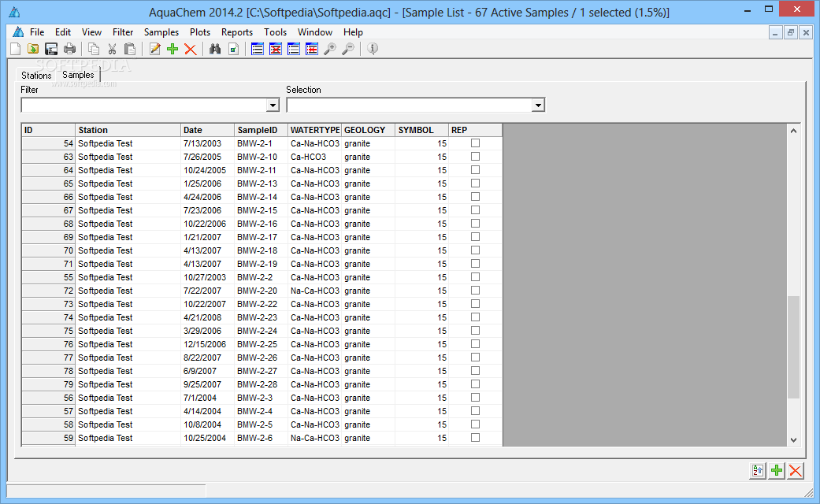The height and width of the screenshot is (504, 820).
Task: Open the Plots menu
Action: click(200, 31)
